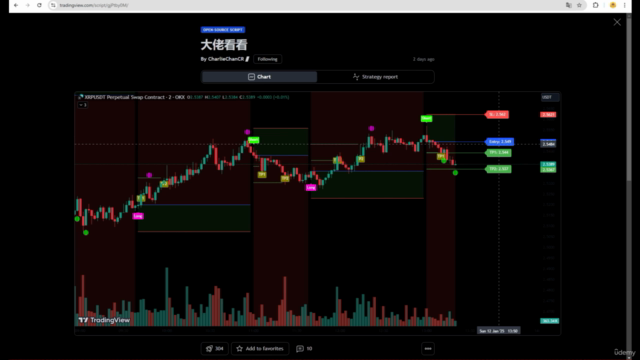Click the red SL: 2.562 stop-loss label

497,115
